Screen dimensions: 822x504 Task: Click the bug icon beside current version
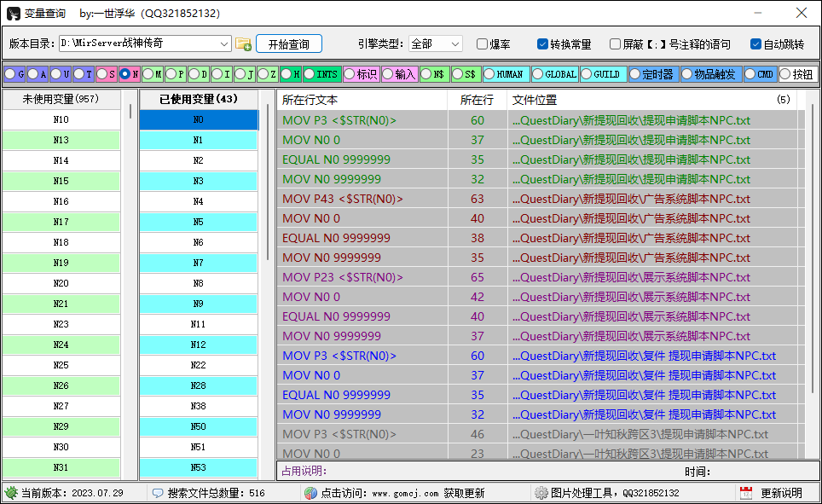click(10, 492)
